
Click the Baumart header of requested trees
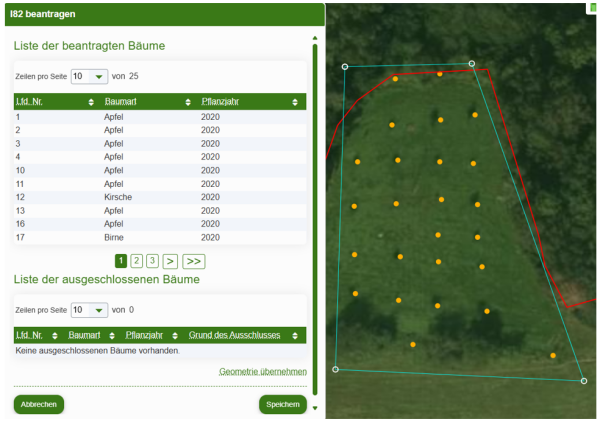[x=121, y=101]
